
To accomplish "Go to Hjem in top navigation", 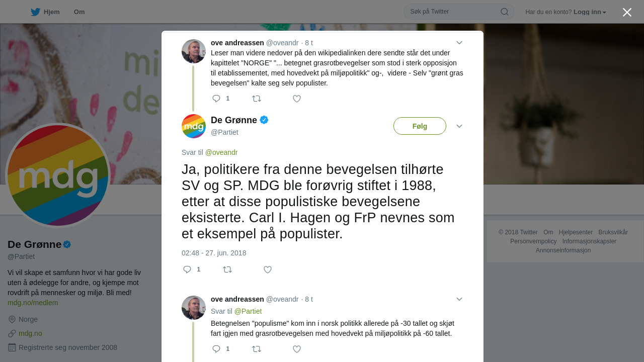I will pos(52,12).
